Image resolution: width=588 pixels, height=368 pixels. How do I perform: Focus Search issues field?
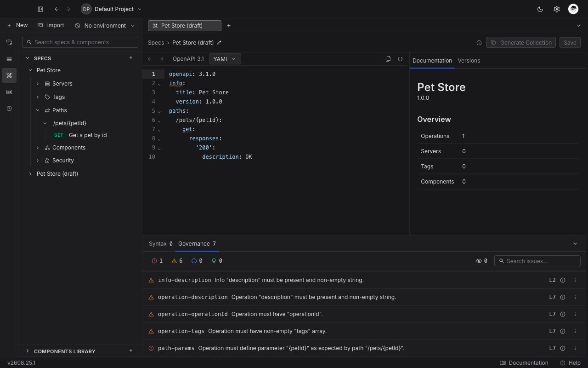coord(537,261)
